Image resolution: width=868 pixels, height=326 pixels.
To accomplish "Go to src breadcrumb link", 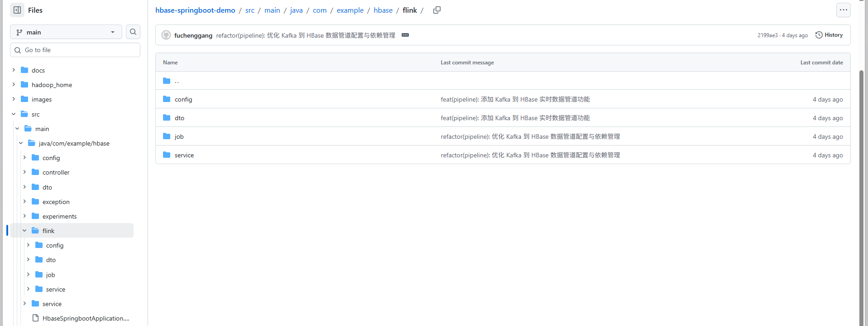I will (x=250, y=10).
